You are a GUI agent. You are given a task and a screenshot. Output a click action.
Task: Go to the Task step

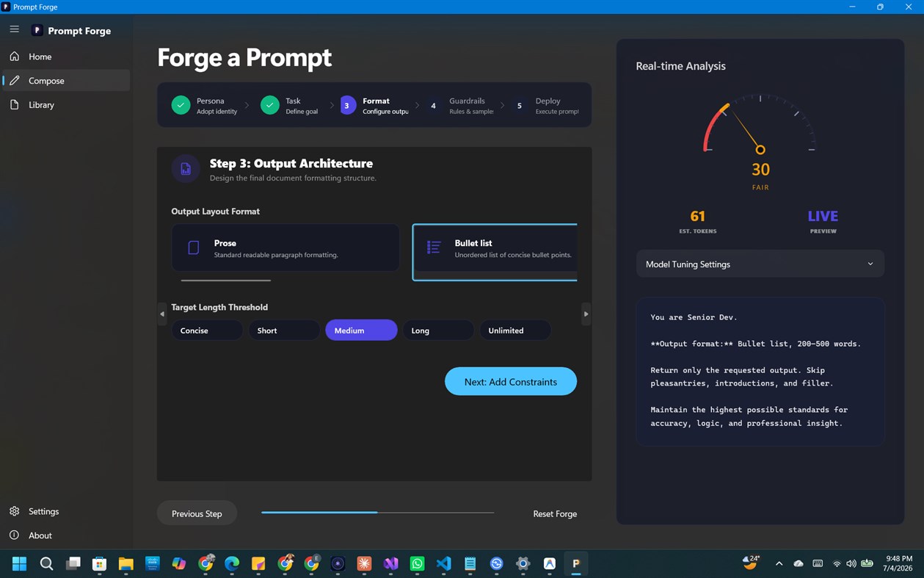[x=289, y=105]
